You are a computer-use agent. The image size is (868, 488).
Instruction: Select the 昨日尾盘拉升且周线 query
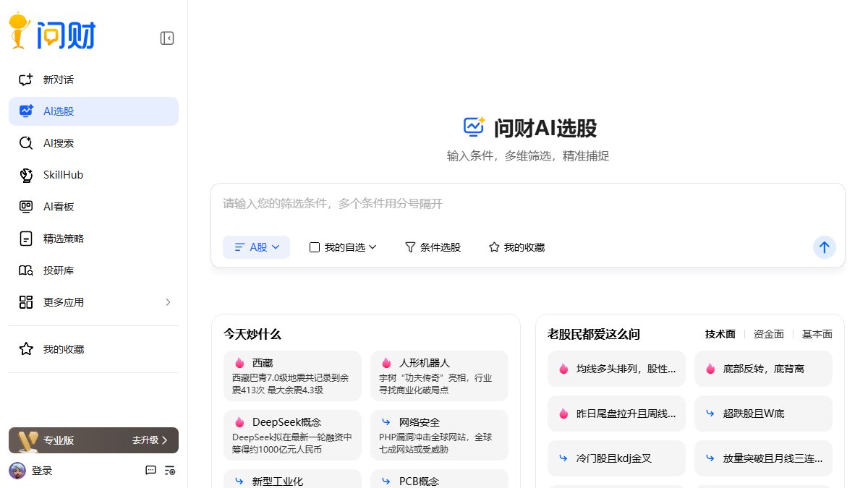pos(616,414)
